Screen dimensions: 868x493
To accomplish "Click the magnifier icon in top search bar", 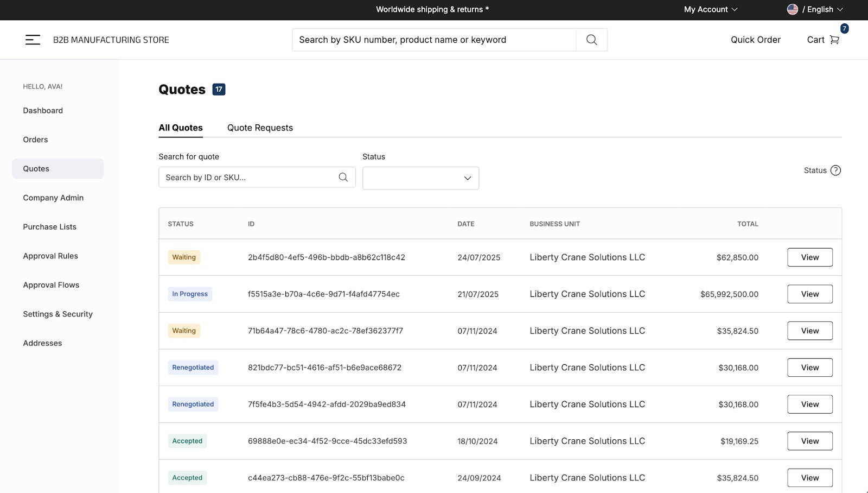I will tap(591, 40).
